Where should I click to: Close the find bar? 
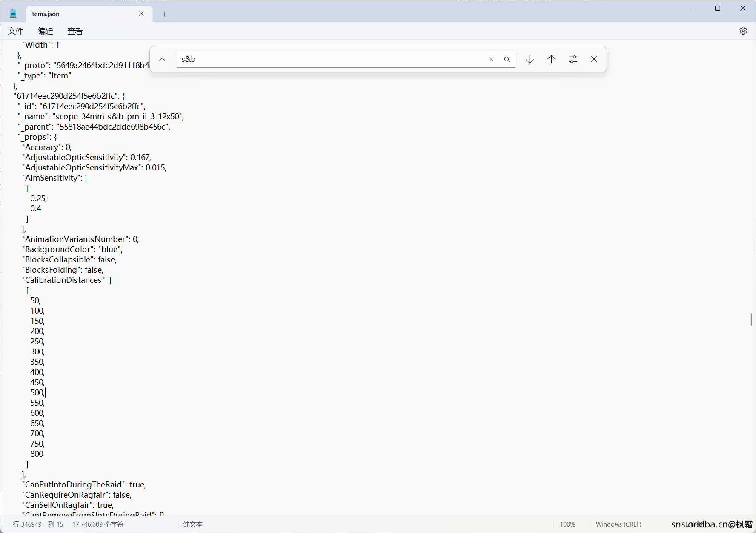[x=594, y=59]
